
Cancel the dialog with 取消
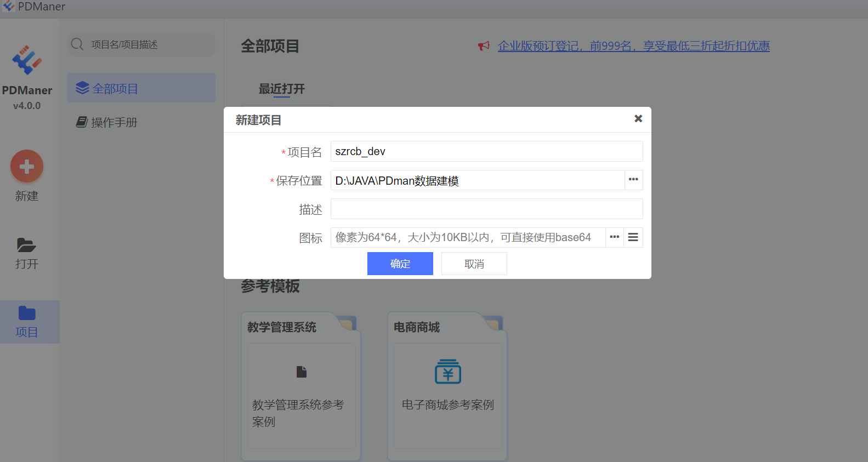click(474, 264)
